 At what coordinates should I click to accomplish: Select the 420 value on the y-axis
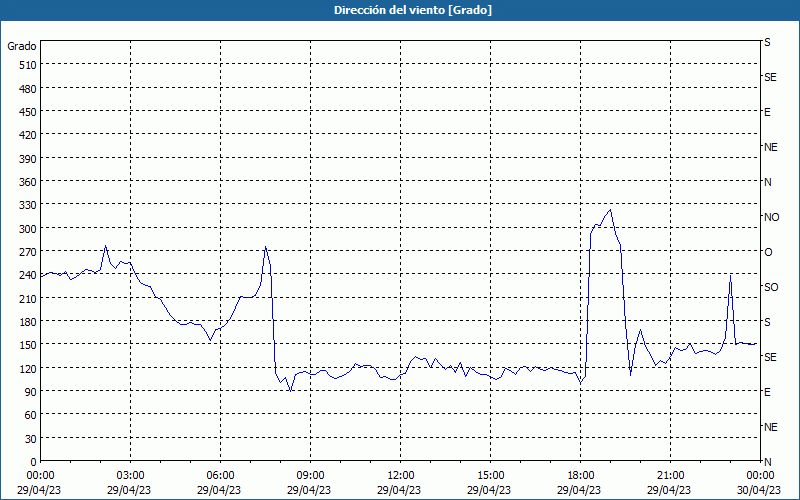coord(28,135)
